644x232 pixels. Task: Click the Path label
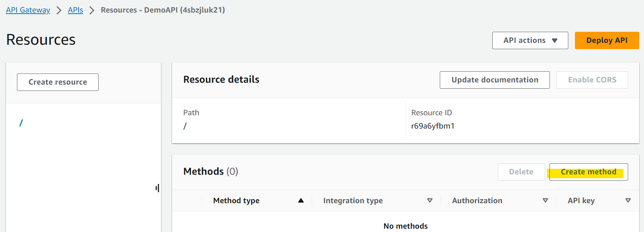(191, 113)
